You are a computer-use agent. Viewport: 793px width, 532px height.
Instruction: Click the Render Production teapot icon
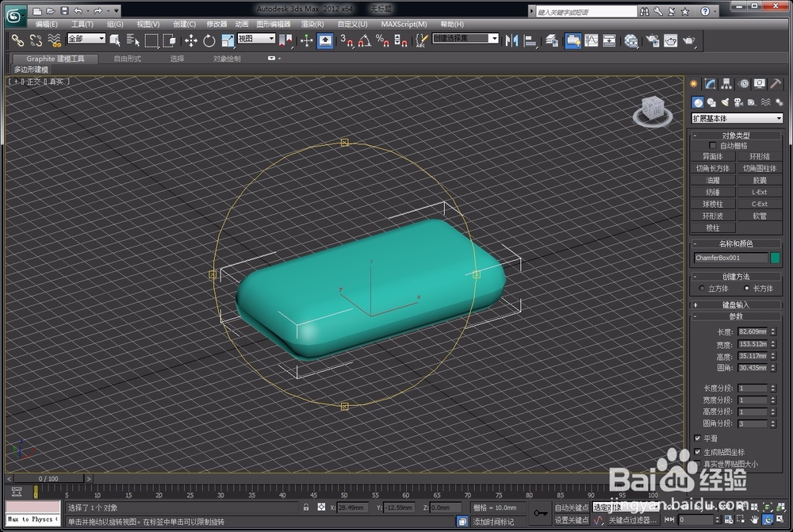coord(689,40)
